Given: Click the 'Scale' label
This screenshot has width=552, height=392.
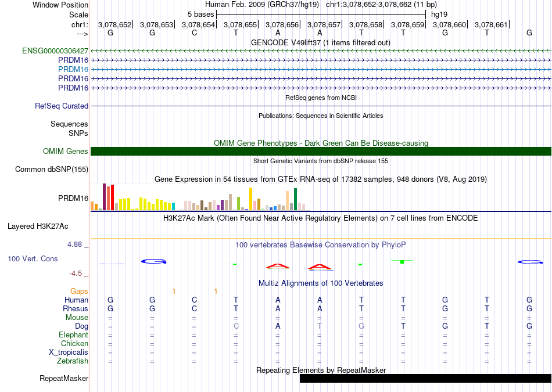Looking at the screenshot, I should 78,15.
